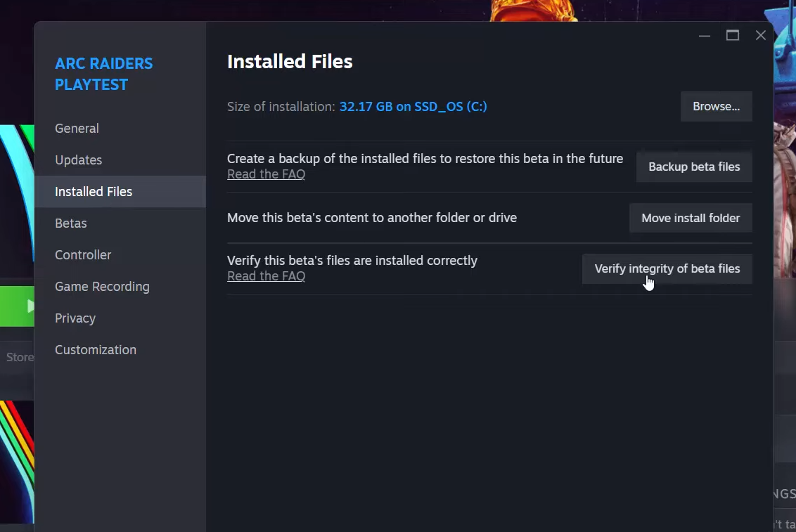This screenshot has width=796, height=532.
Task: Click the Browse... button
Action: 716,107
